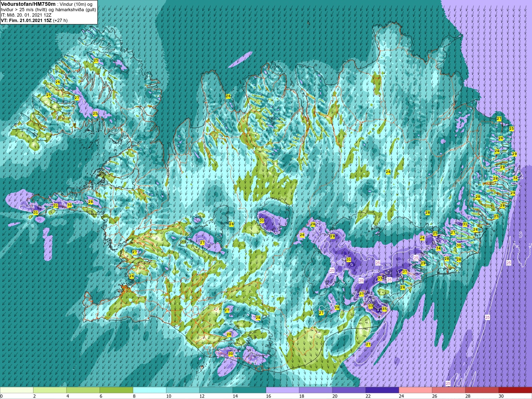The height and width of the screenshot is (399, 532).
Task: Click the colour scale tick label 4
Action: pos(68,396)
